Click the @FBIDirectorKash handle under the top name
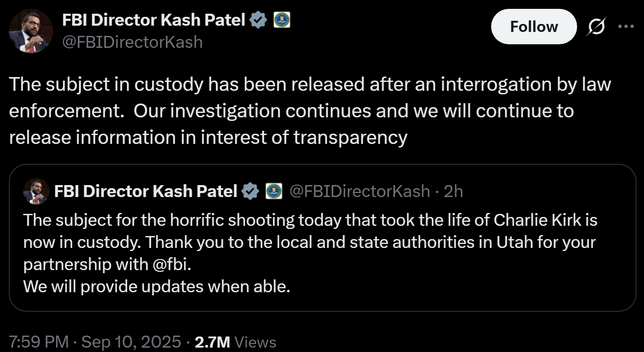644x352 pixels. pos(132,42)
